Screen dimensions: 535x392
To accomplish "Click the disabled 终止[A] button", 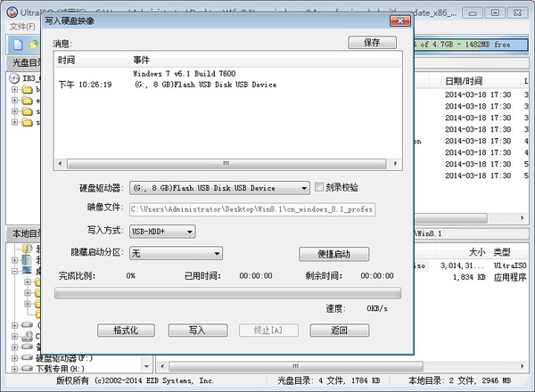I will [268, 330].
